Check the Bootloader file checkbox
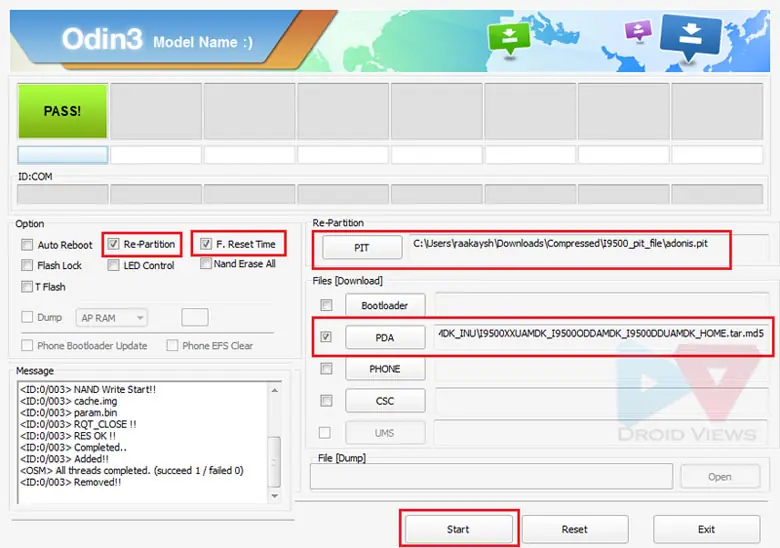The width and height of the screenshot is (780, 548). 326,305
